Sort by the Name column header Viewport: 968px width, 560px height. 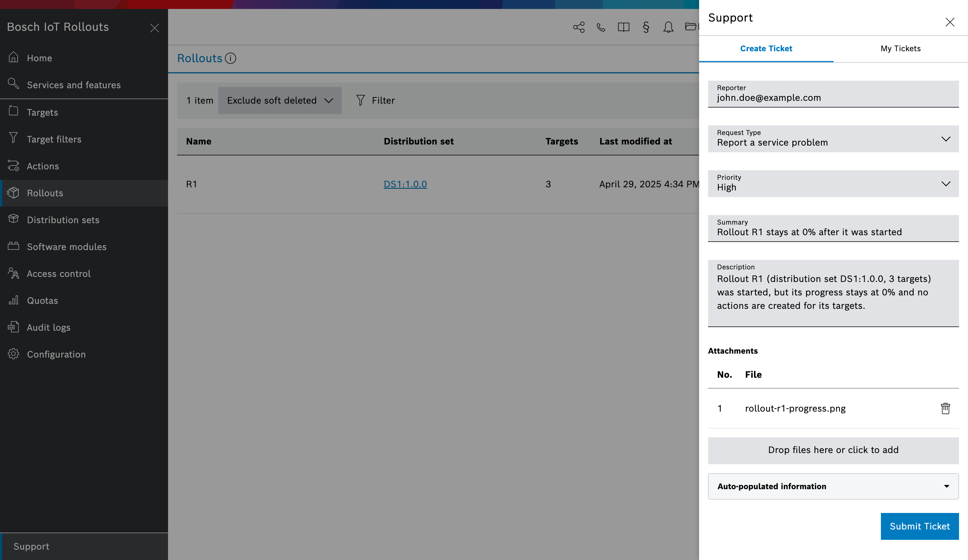pos(199,141)
